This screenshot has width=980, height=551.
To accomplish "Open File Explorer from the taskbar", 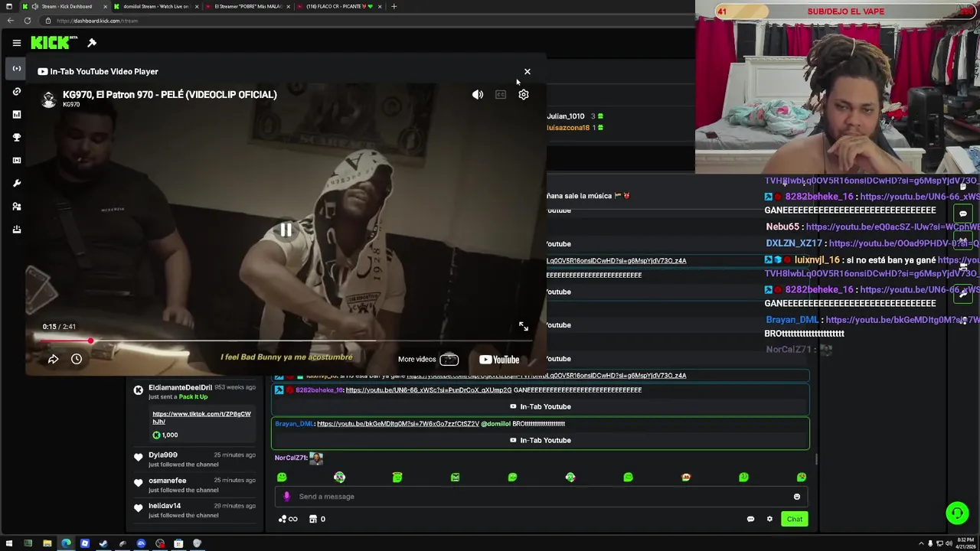I will tap(47, 544).
